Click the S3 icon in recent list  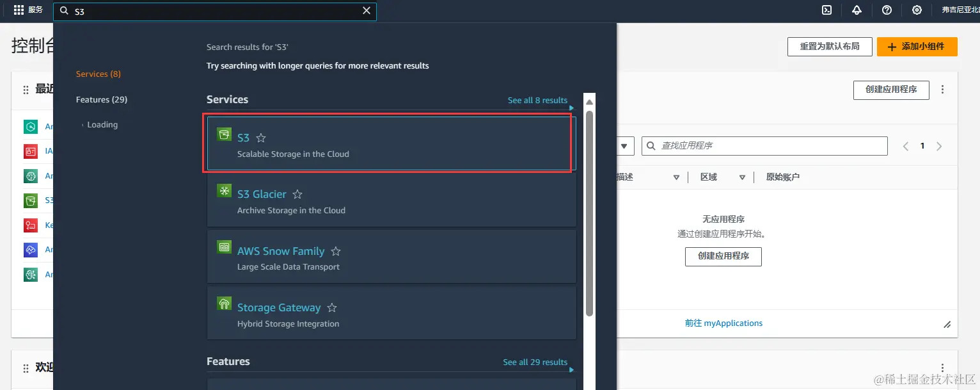30,200
